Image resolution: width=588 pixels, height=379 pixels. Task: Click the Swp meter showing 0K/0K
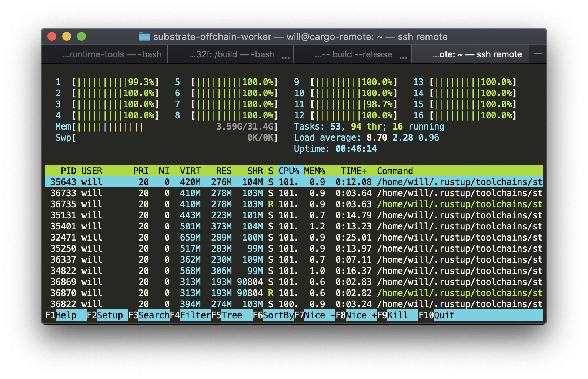(x=167, y=138)
